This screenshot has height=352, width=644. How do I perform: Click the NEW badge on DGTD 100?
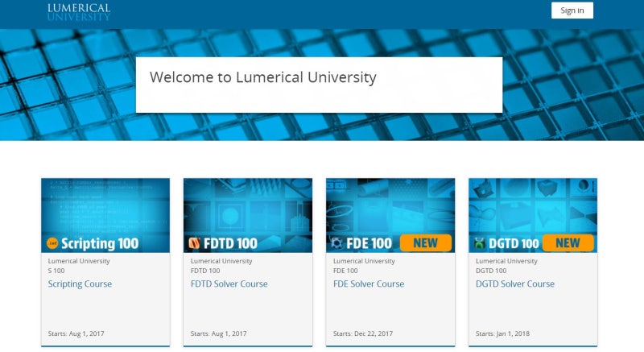coord(568,242)
